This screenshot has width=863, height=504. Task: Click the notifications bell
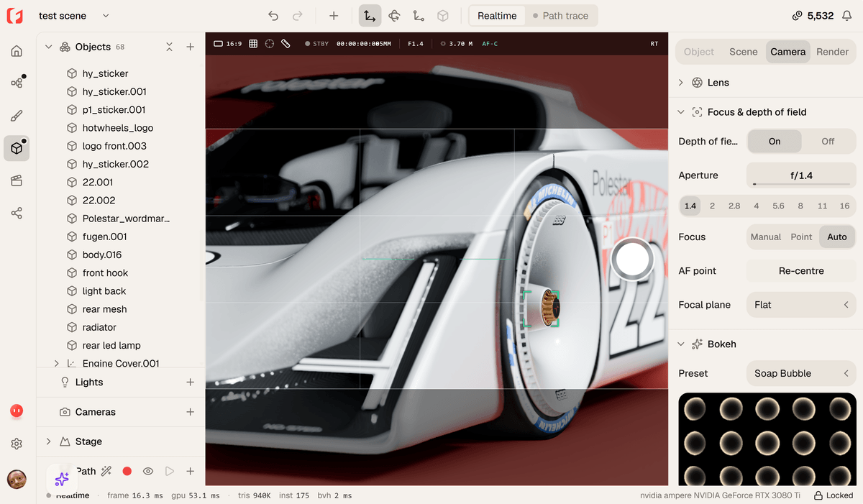tap(846, 16)
